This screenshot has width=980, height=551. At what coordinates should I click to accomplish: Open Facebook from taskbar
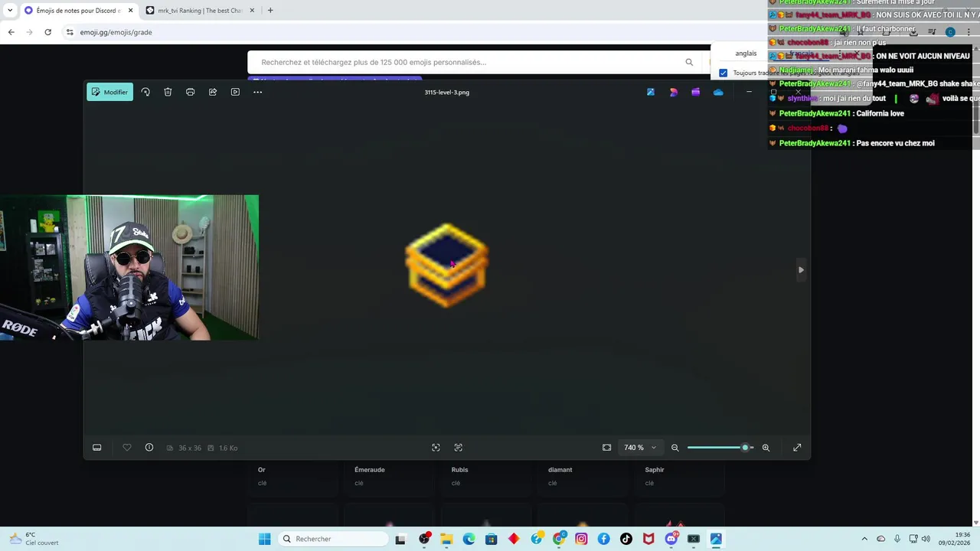[604, 539]
